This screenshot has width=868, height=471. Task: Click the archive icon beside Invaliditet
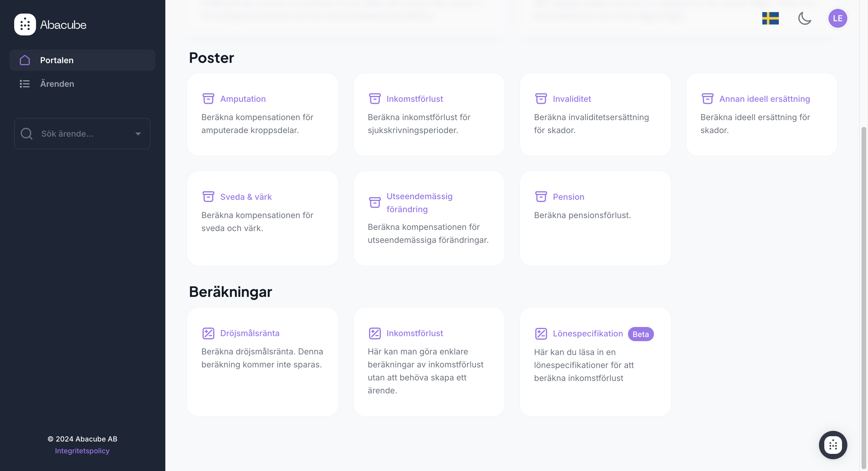tap(541, 99)
